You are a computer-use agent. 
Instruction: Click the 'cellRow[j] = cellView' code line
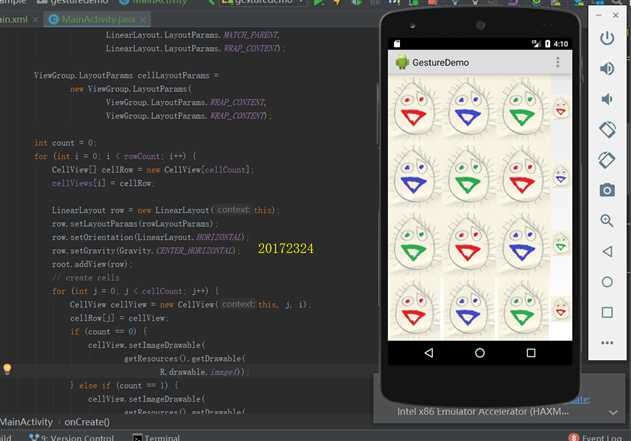(118, 318)
